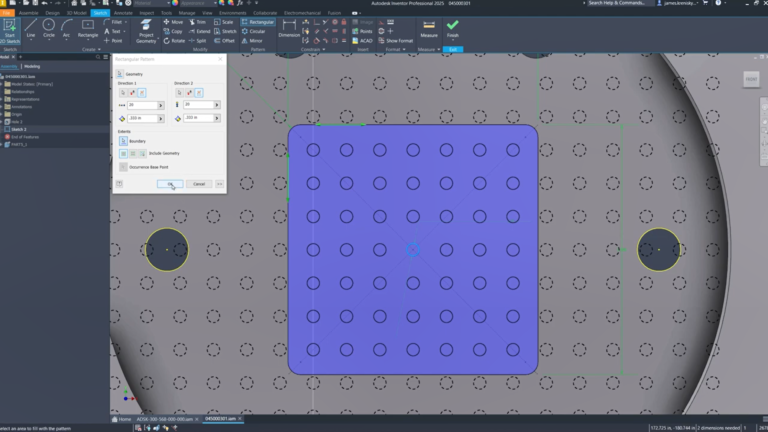Open the Manage tab
Image resolution: width=768 pixels, height=432 pixels.
pos(187,13)
